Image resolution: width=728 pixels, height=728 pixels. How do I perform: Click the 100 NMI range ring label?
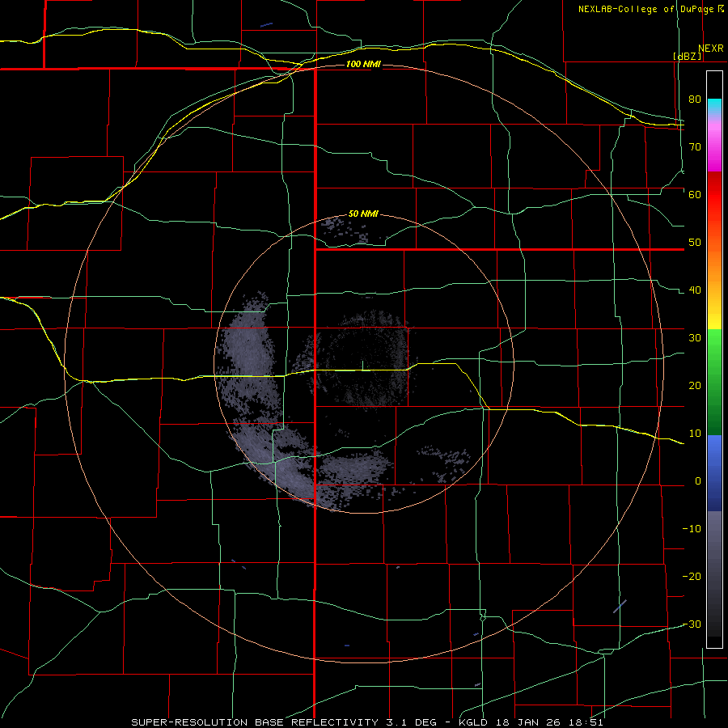coord(363,64)
